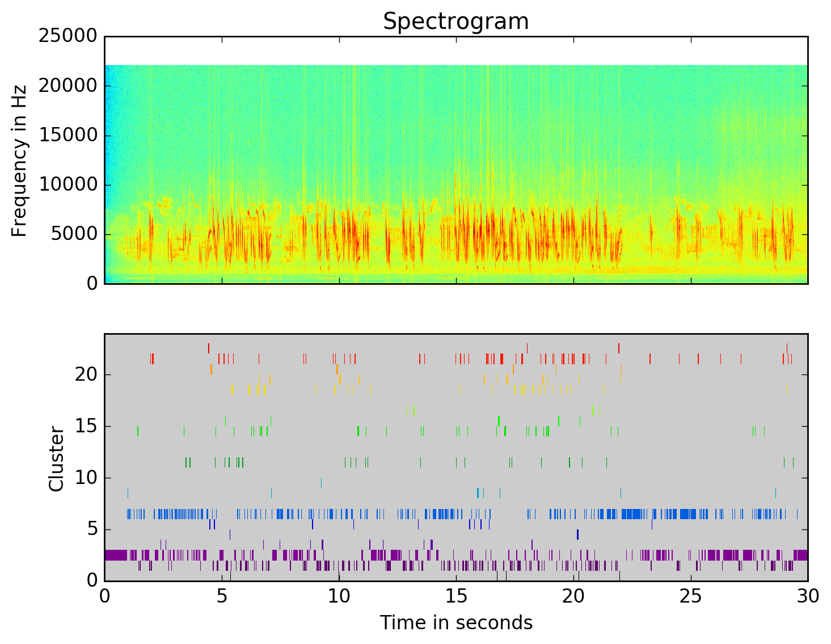
Task: Click the 10000 frequency tick label
Action: pyautogui.click(x=68, y=184)
